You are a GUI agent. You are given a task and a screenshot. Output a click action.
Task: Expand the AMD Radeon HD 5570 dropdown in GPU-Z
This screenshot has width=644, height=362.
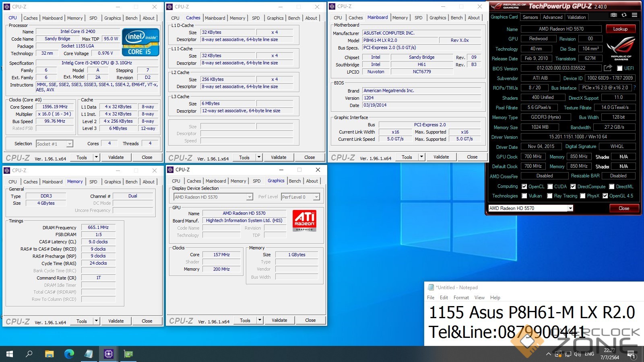570,208
